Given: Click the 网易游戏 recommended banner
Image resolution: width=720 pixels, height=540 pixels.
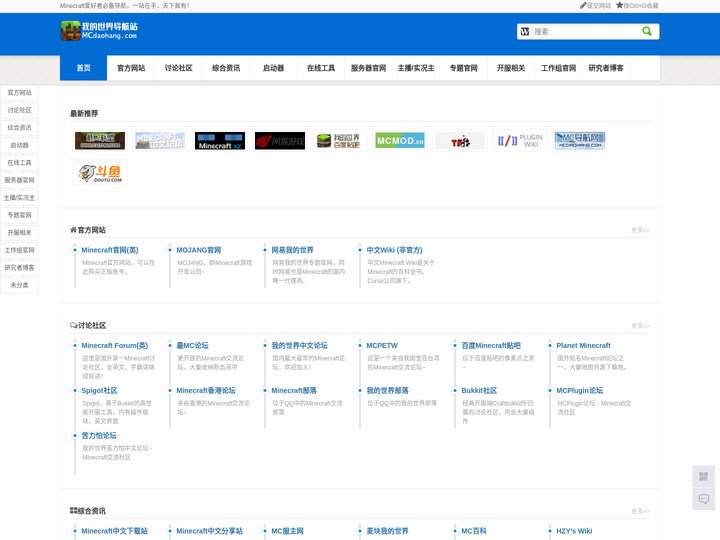Looking at the screenshot, I should pyautogui.click(x=280, y=141).
